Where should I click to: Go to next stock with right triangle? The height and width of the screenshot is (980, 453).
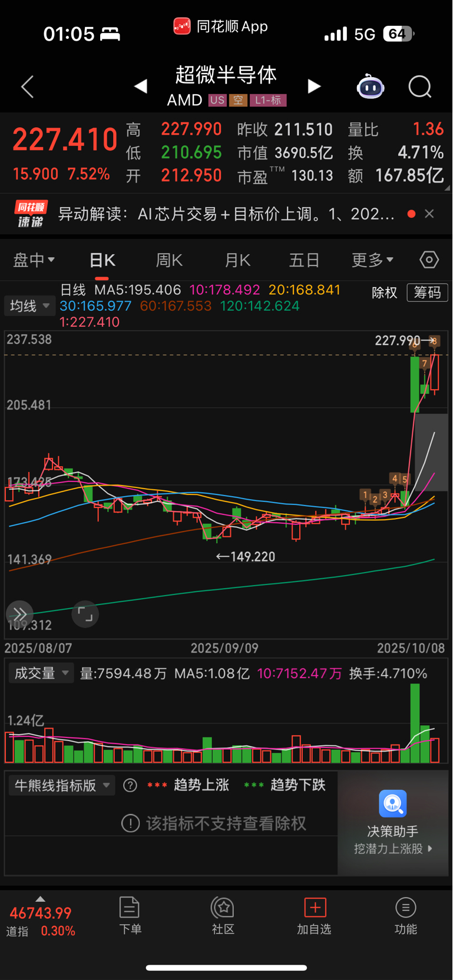tap(315, 87)
